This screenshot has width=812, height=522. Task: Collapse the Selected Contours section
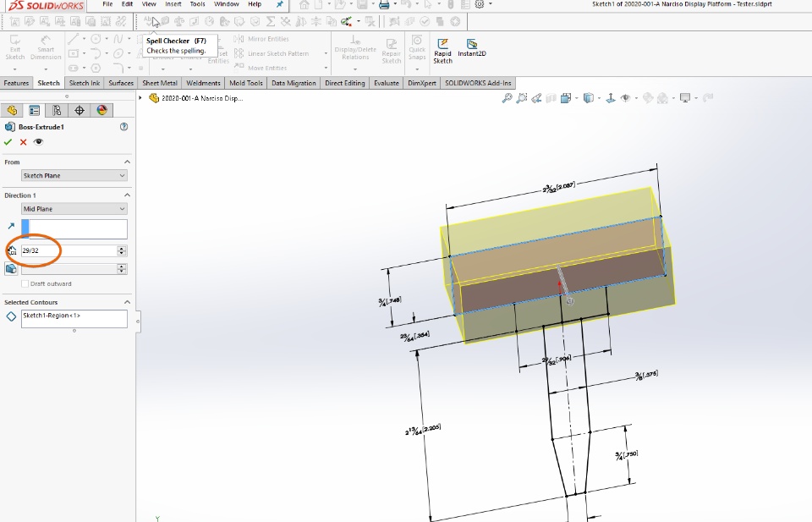pos(127,302)
